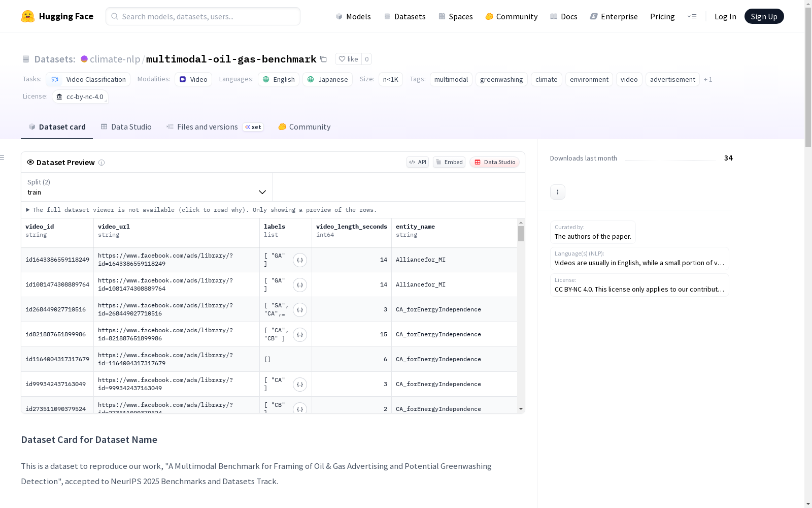This screenshot has width=812, height=508.
Task: Click the climate-nlp organization avatar
Action: point(84,59)
